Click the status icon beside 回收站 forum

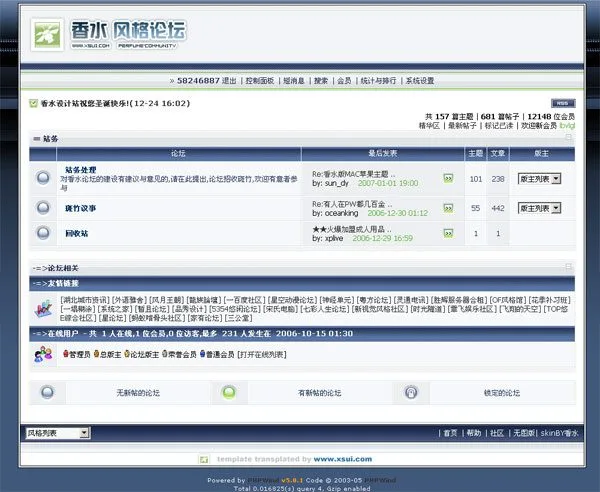pyautogui.click(x=43, y=234)
